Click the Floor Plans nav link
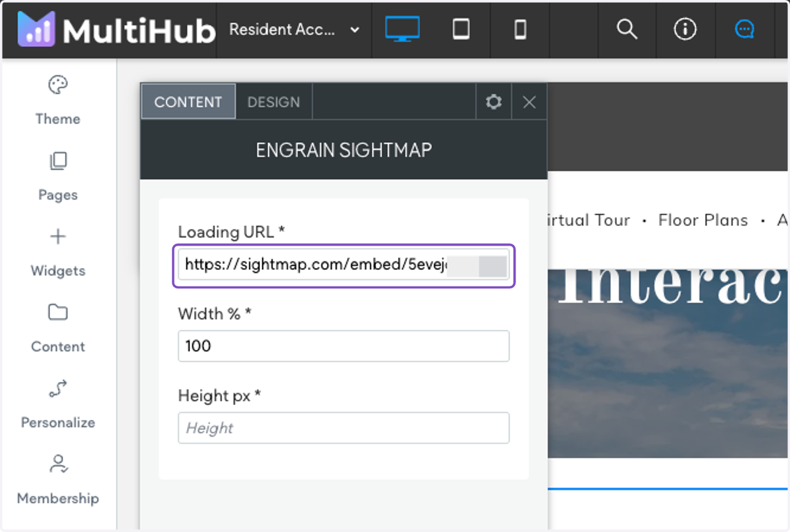The image size is (790, 532). [x=703, y=220]
